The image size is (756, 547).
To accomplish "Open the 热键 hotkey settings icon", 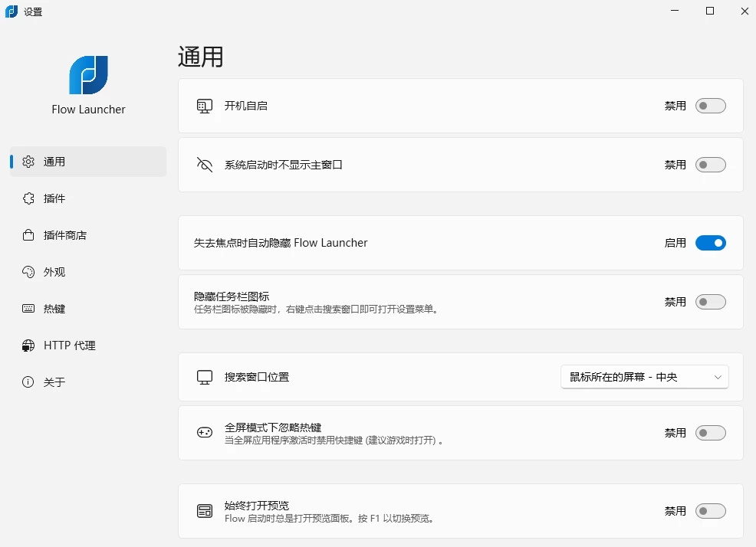I will coord(28,308).
